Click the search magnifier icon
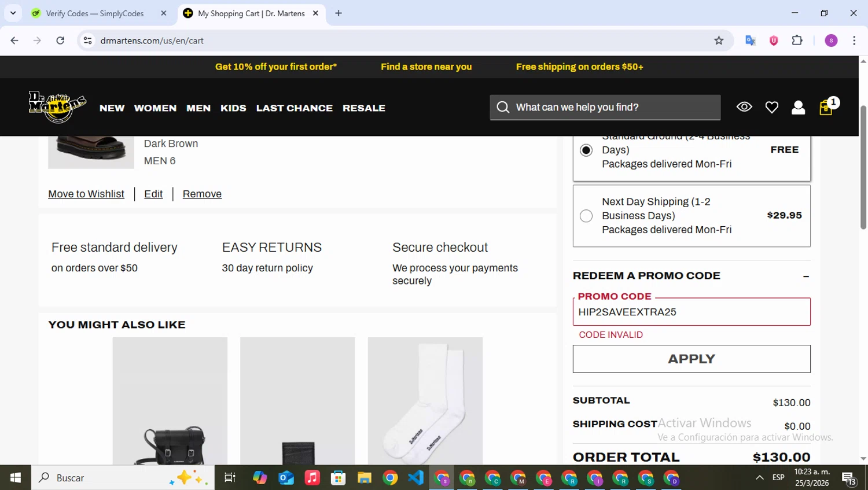Screen dimensions: 868x490 pos(503,108)
